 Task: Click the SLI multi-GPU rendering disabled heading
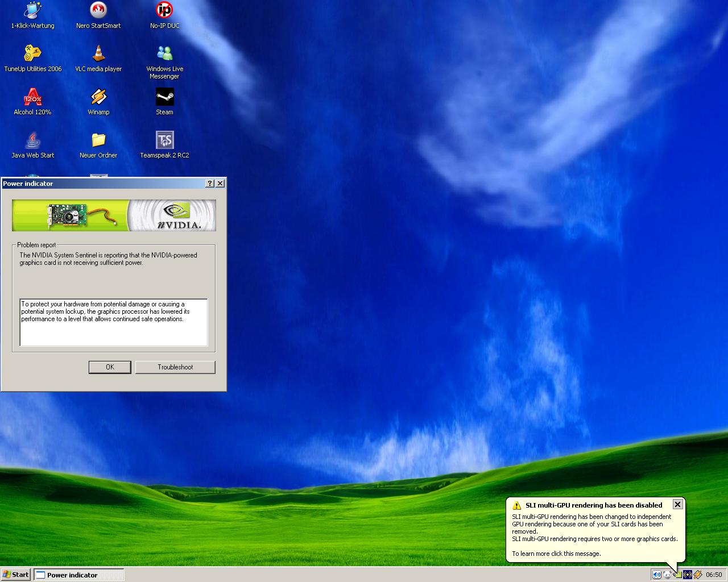[594, 505]
